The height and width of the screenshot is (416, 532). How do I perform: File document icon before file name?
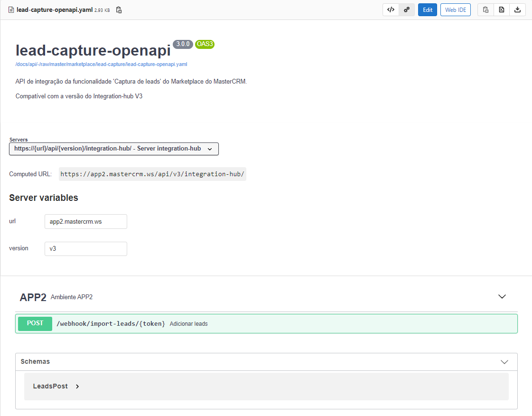[x=11, y=10]
